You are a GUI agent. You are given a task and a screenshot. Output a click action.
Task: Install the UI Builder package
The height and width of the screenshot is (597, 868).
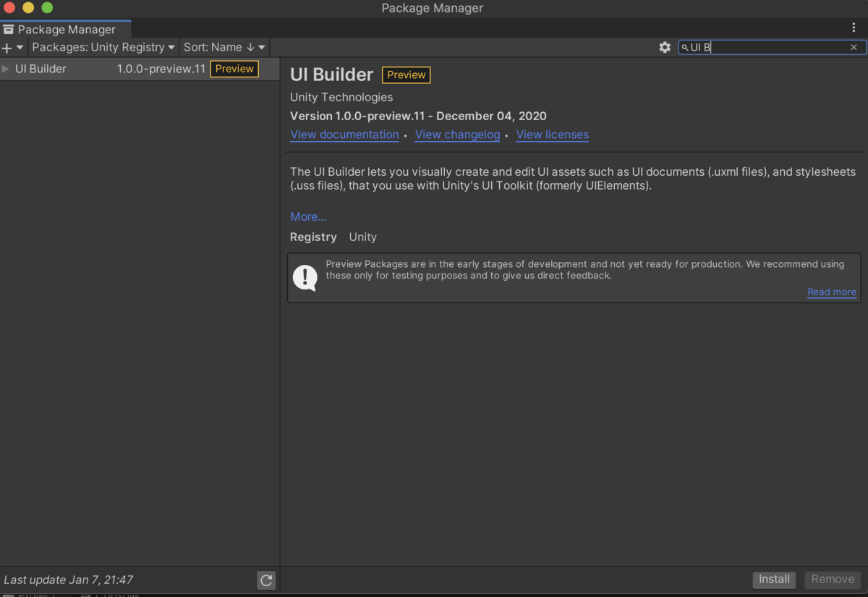774,579
